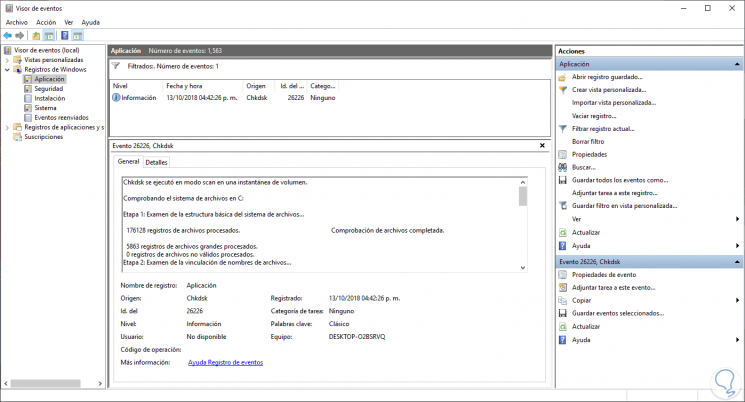Click the up-one-level folder toolbar icon
The width and height of the screenshot is (745, 402).
[x=36, y=35]
